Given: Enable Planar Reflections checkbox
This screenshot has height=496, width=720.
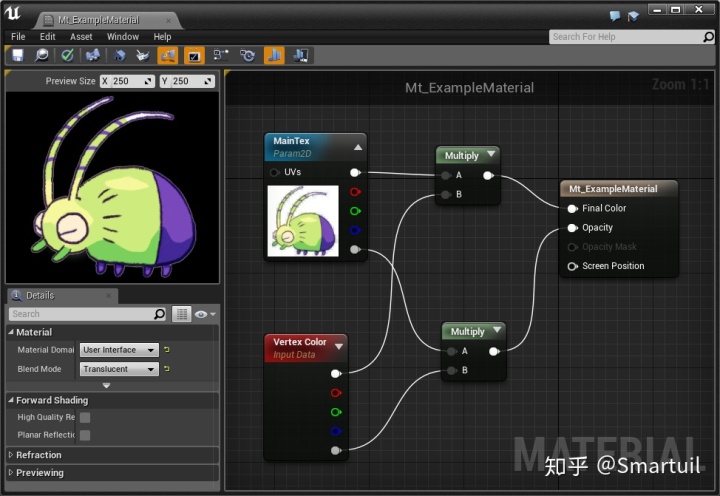Looking at the screenshot, I should 85,435.
